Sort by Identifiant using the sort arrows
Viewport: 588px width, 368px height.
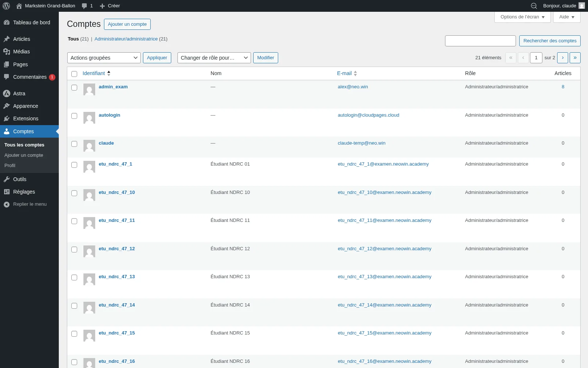[x=109, y=73]
